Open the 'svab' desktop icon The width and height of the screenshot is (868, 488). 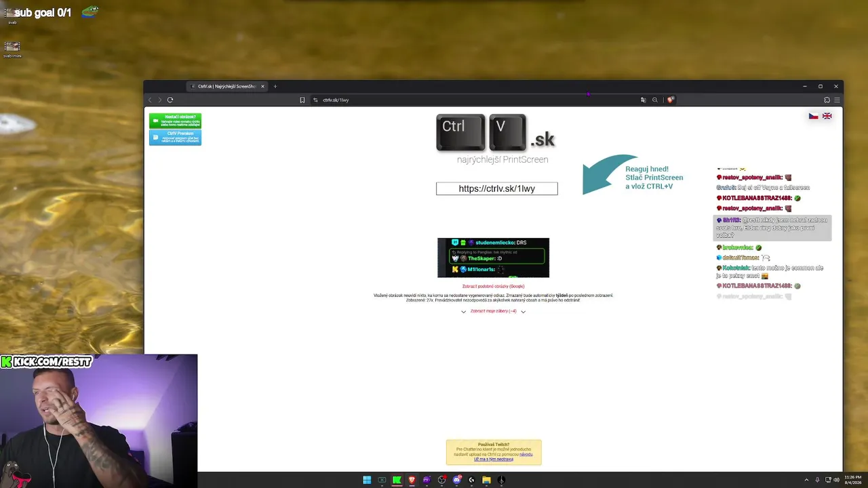[12, 15]
